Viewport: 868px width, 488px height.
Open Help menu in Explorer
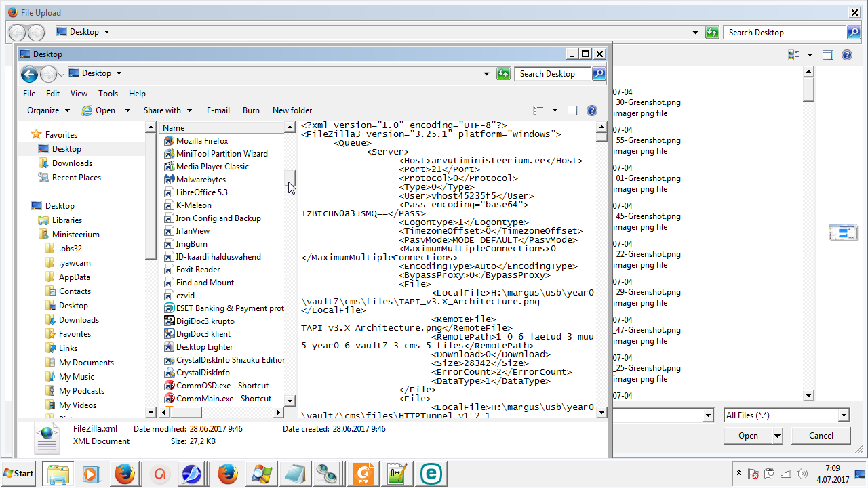pyautogui.click(x=137, y=94)
